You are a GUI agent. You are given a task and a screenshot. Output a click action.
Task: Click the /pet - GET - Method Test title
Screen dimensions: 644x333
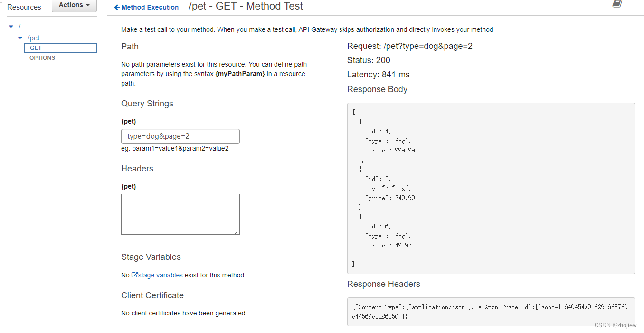point(246,6)
